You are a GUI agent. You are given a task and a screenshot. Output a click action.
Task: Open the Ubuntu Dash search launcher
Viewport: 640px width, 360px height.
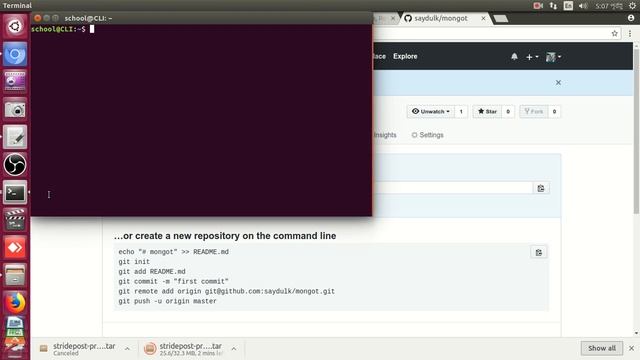point(15,27)
